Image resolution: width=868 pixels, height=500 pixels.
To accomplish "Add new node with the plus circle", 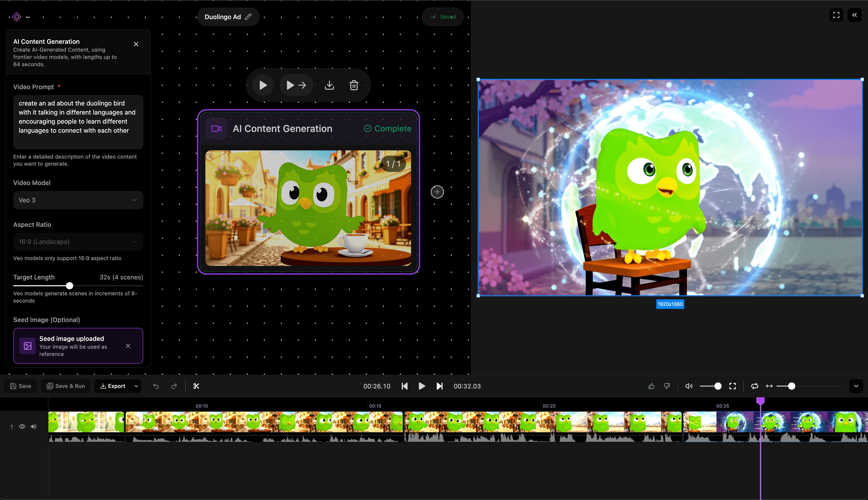I will (x=437, y=192).
